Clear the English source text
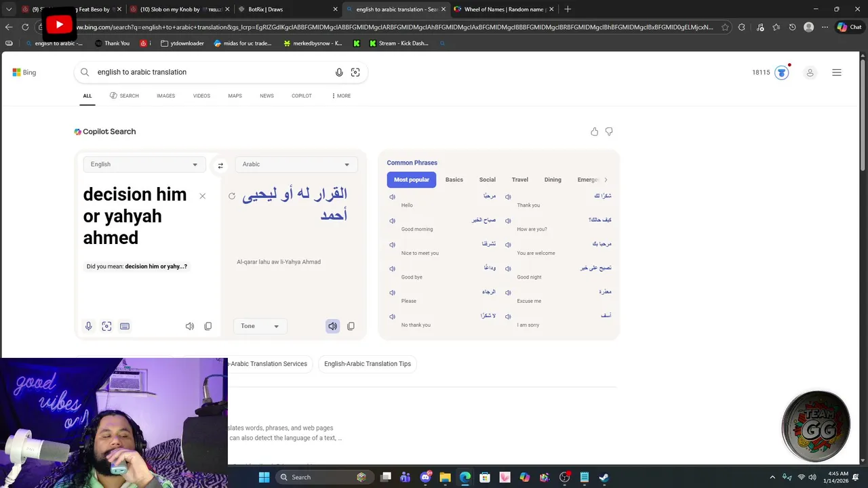Screen dimensions: 868x488 point(202,196)
